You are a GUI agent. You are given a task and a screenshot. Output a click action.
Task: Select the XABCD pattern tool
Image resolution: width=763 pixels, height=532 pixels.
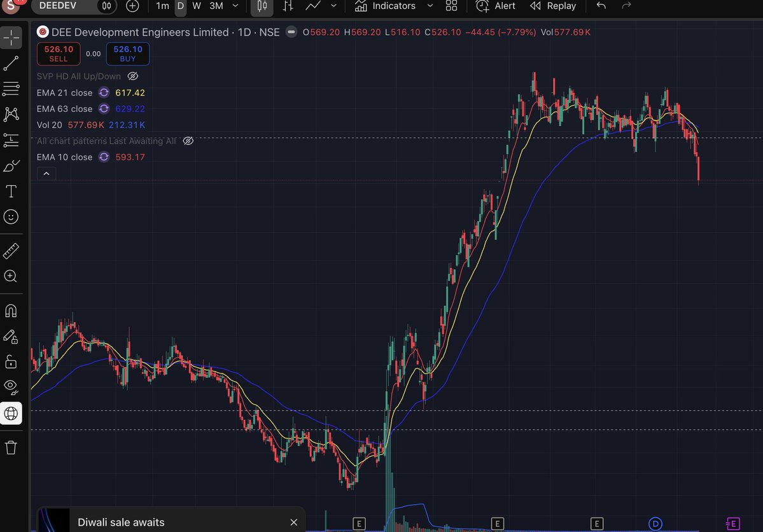point(11,115)
